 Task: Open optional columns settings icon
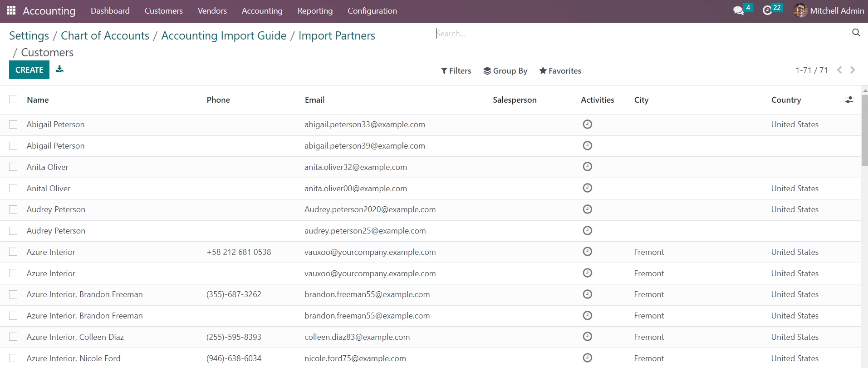(849, 100)
